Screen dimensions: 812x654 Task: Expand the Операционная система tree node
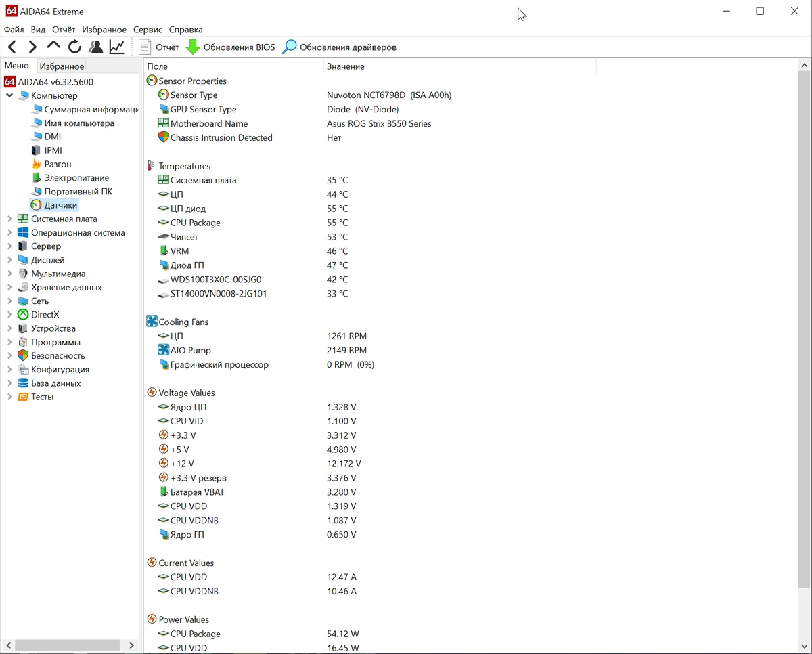9,232
